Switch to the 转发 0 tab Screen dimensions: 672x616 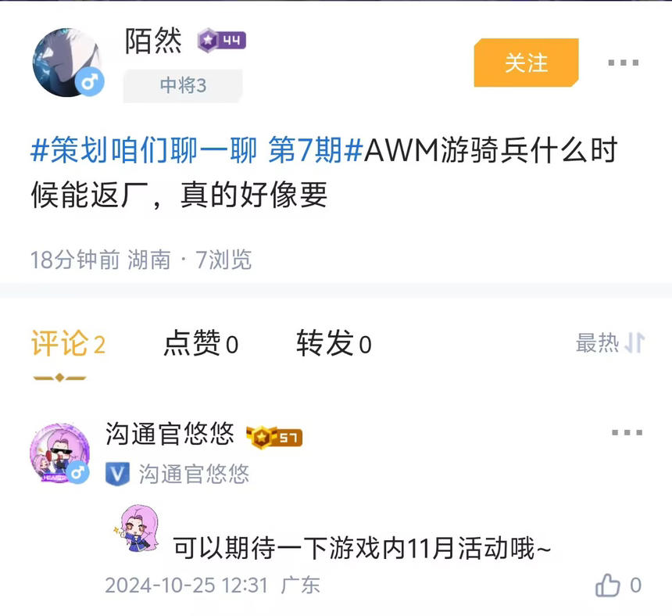334,343
